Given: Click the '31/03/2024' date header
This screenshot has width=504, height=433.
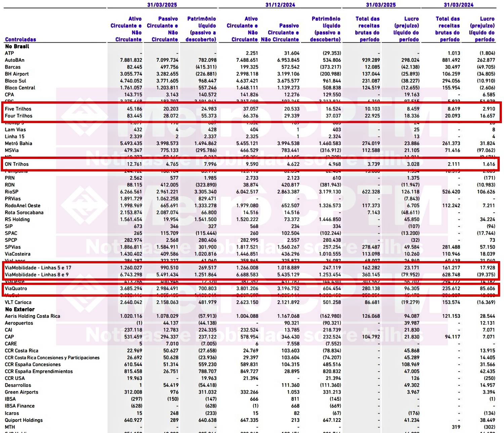Looking at the screenshot, I should [459, 5].
